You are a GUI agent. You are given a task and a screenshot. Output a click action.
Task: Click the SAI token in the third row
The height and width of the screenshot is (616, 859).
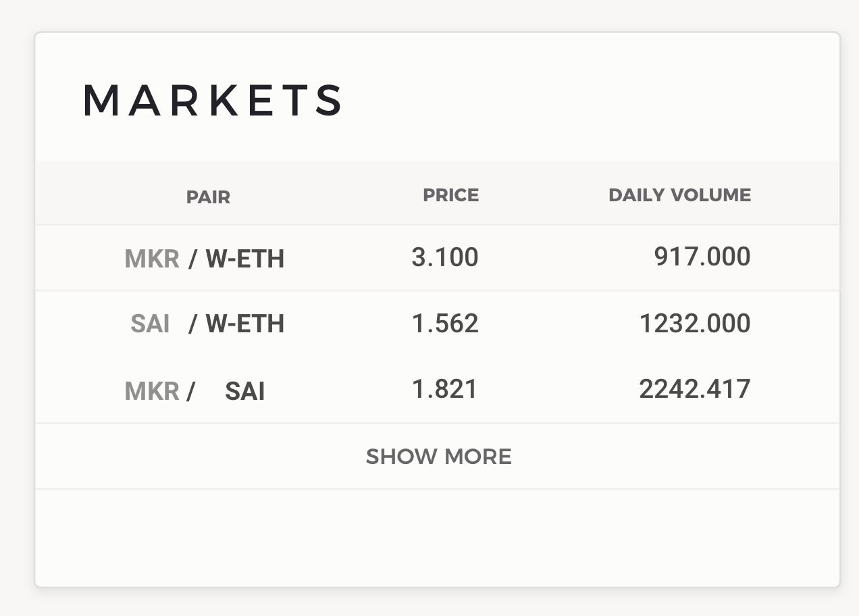click(x=244, y=391)
